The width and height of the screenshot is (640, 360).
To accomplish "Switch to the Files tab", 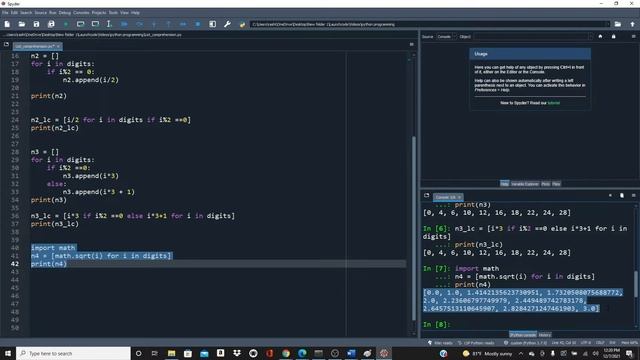I will (556, 184).
